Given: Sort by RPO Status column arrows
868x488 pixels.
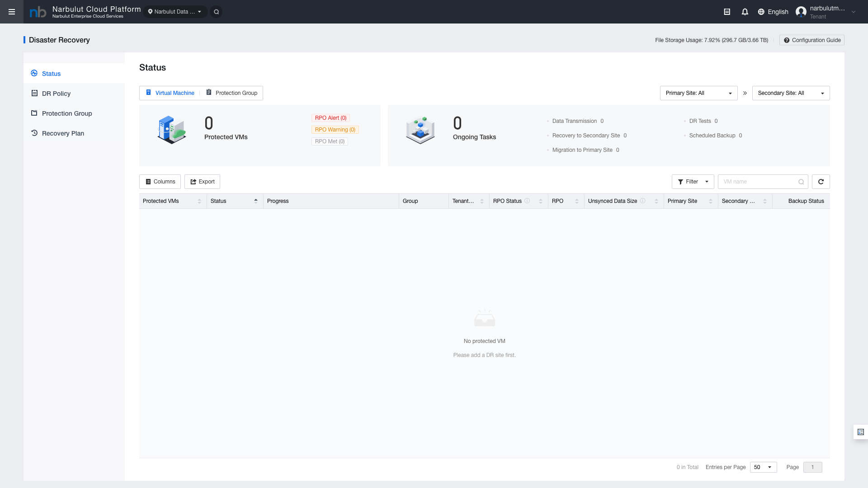Looking at the screenshot, I should [x=541, y=201].
